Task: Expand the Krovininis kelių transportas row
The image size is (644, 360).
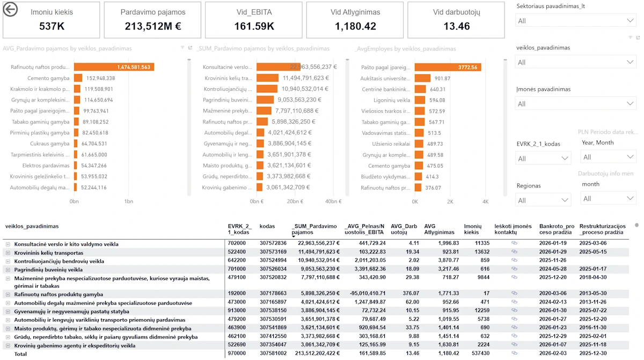Action: point(8,253)
